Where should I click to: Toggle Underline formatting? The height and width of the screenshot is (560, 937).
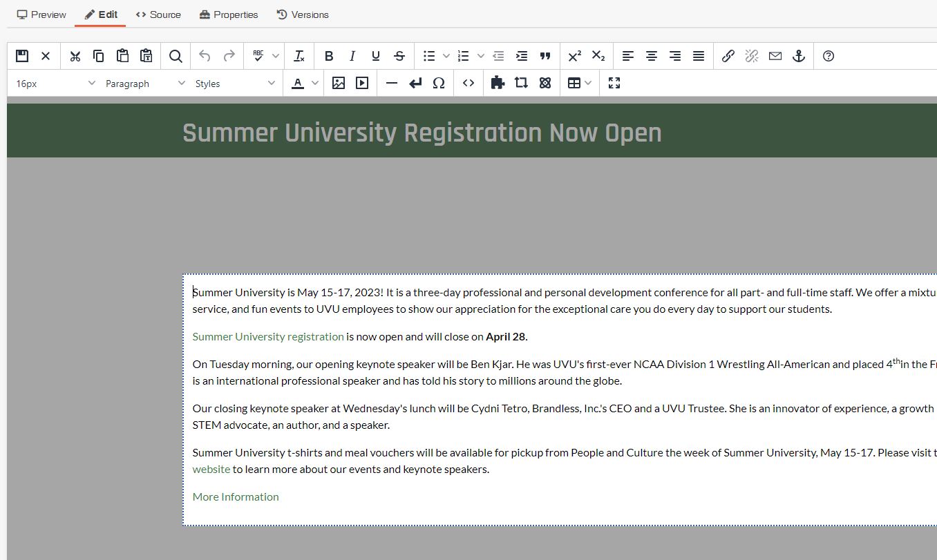click(x=376, y=56)
